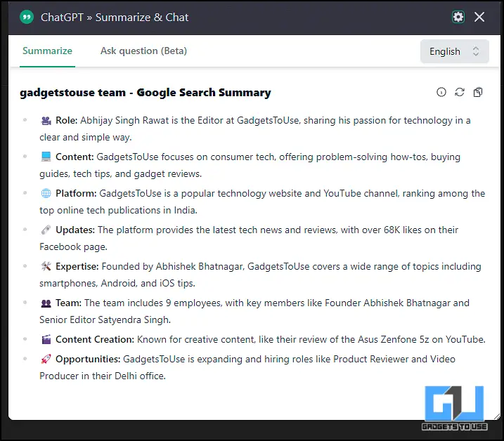Click the "Content Creation:" bold label
This screenshot has width=504, height=441.
pyautogui.click(x=95, y=339)
